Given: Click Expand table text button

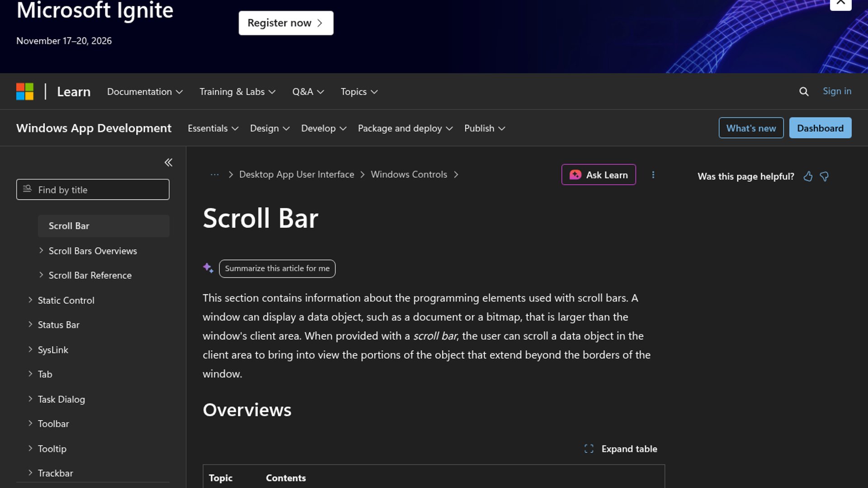Looking at the screenshot, I should point(629,449).
